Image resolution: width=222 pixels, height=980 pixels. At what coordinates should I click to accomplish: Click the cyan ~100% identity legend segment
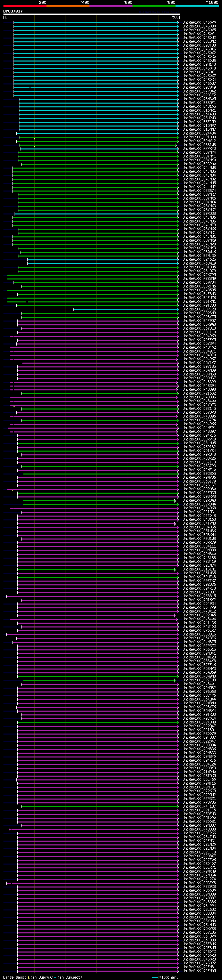(x=197, y=6)
